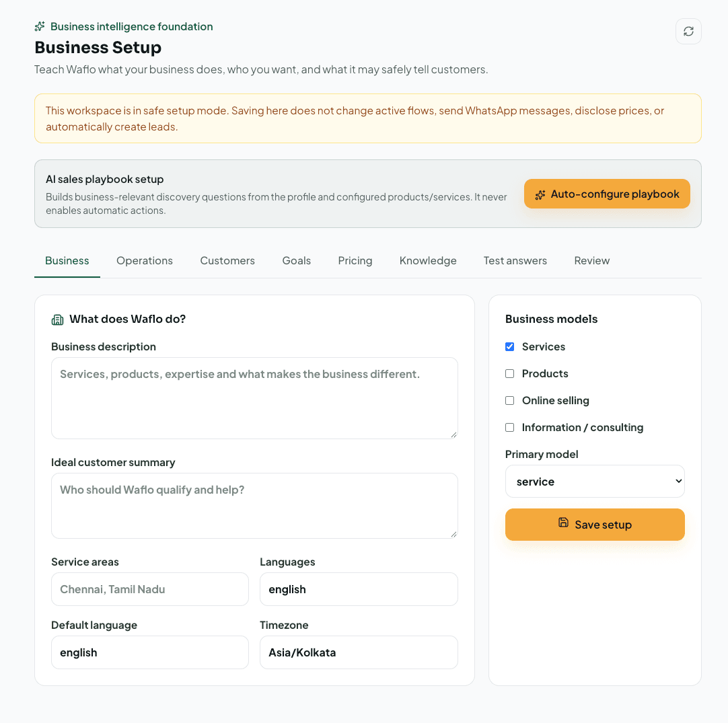Click the Services checkbox label text

click(x=543, y=346)
